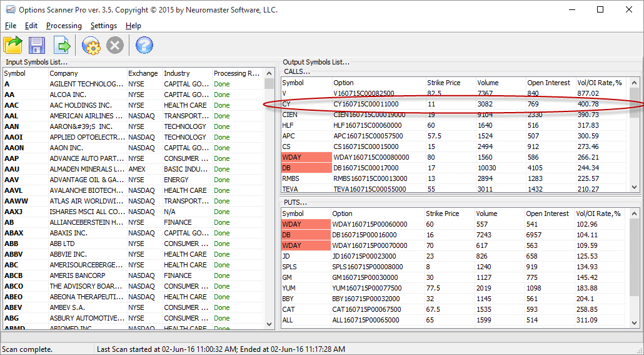Viewport: 644px width, 355px height.
Task: Click scroll down arrow in PUTS table
Action: [634, 323]
